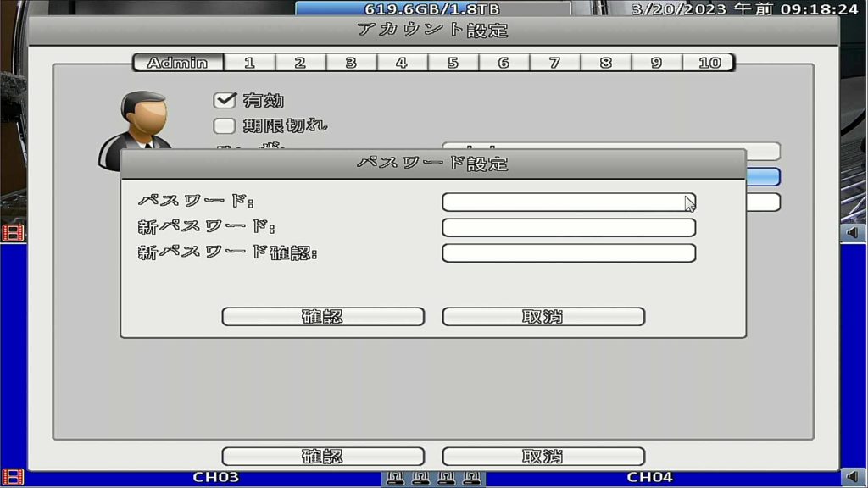Click 取消 at bottom of アカウント設定 window
Viewport: 868px width, 488px height.
[543, 457]
